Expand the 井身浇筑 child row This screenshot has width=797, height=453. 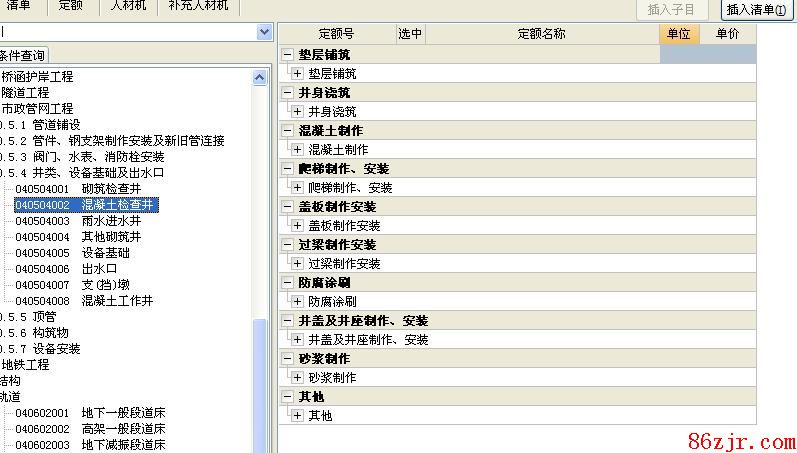tap(298, 111)
